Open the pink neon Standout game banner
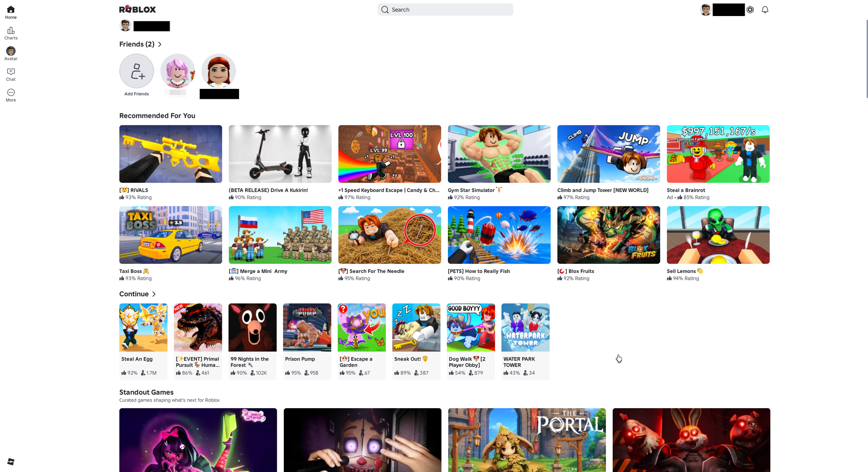 tap(198, 440)
